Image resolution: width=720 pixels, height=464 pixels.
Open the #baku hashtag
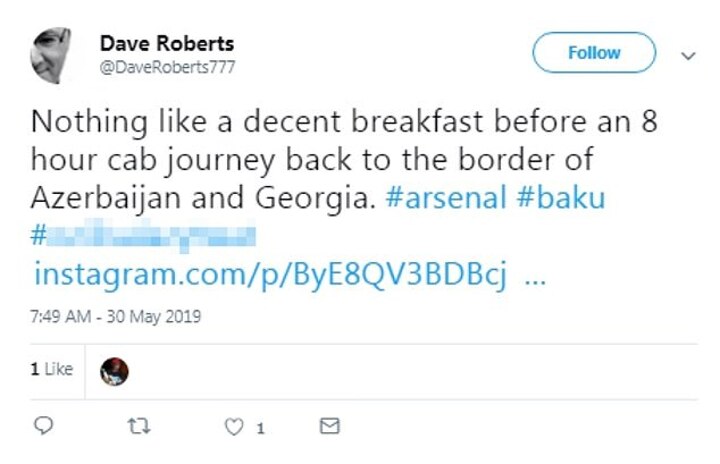(561, 198)
